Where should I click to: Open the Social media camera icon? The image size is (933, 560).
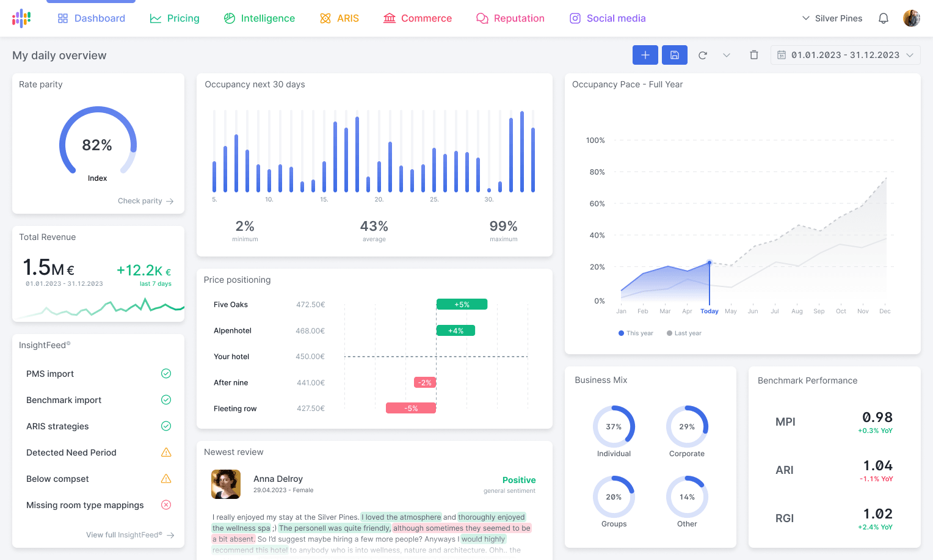(x=575, y=18)
